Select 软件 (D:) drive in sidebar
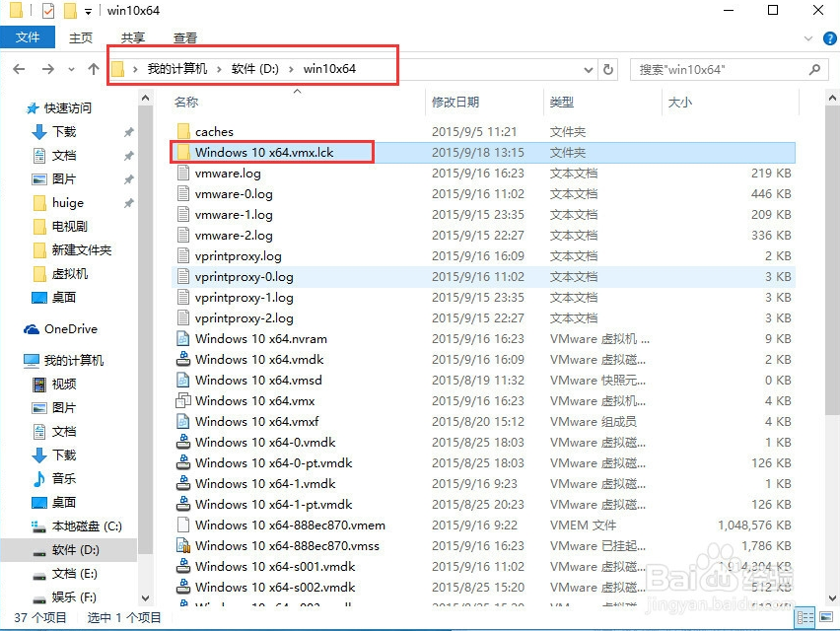840x631 pixels. 76,549
